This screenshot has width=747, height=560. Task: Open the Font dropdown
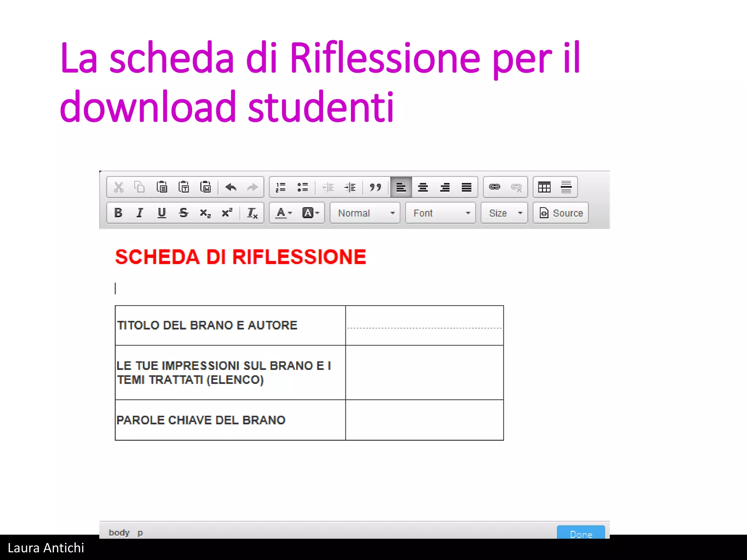coord(441,213)
